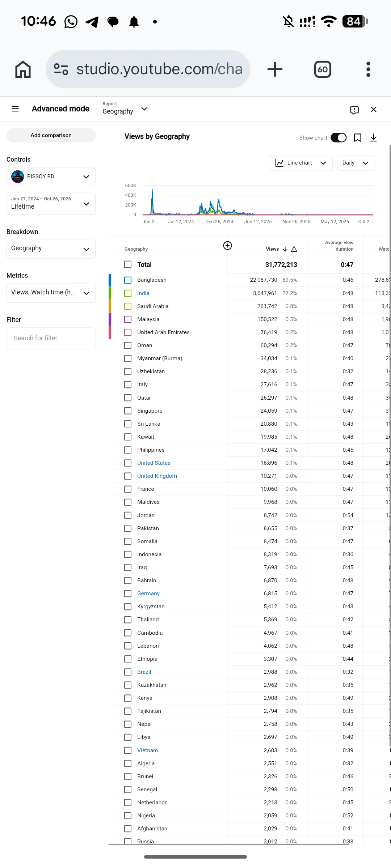The width and height of the screenshot is (391, 868).
Task: Tap the studio.youtube.com address bar
Action: [x=148, y=69]
